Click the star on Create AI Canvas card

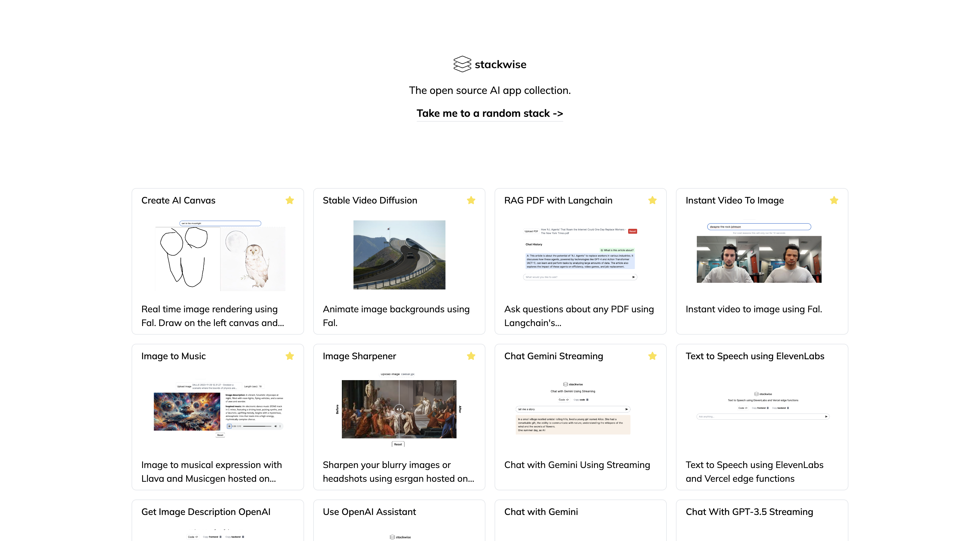coord(289,200)
